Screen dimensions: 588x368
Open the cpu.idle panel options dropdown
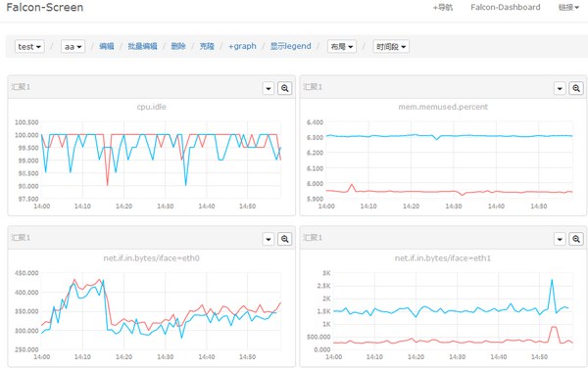coord(269,88)
